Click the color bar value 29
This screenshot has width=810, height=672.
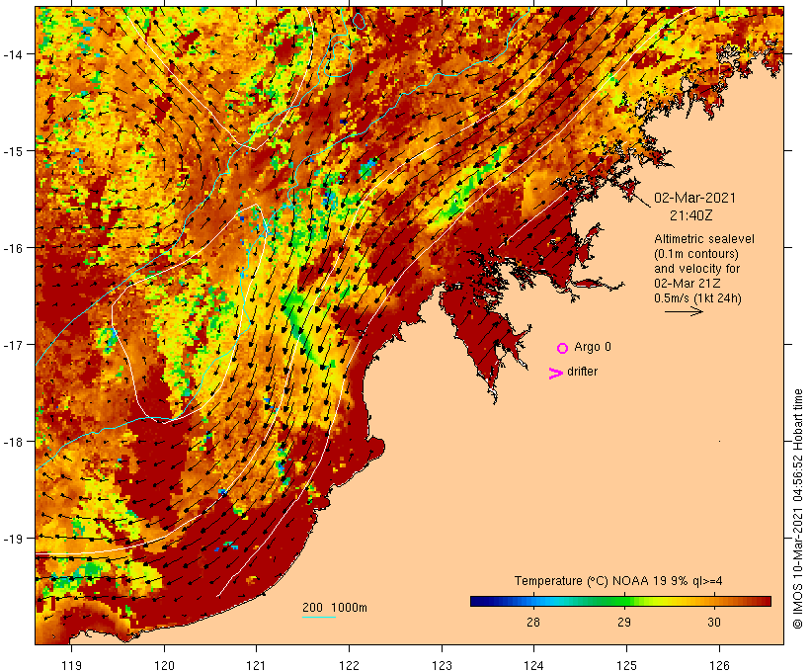(624, 622)
